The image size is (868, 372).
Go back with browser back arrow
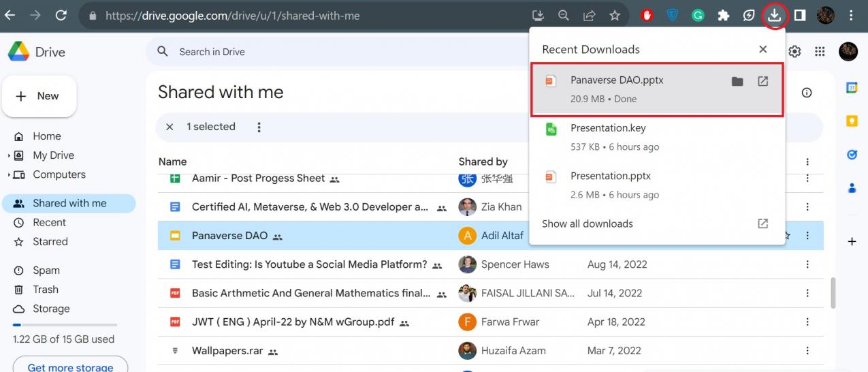click(10, 15)
